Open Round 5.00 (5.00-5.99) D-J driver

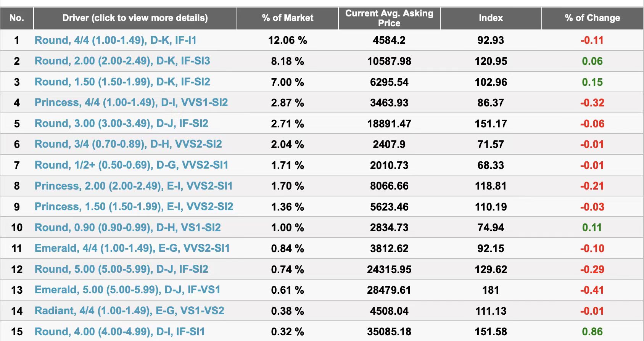pos(121,269)
